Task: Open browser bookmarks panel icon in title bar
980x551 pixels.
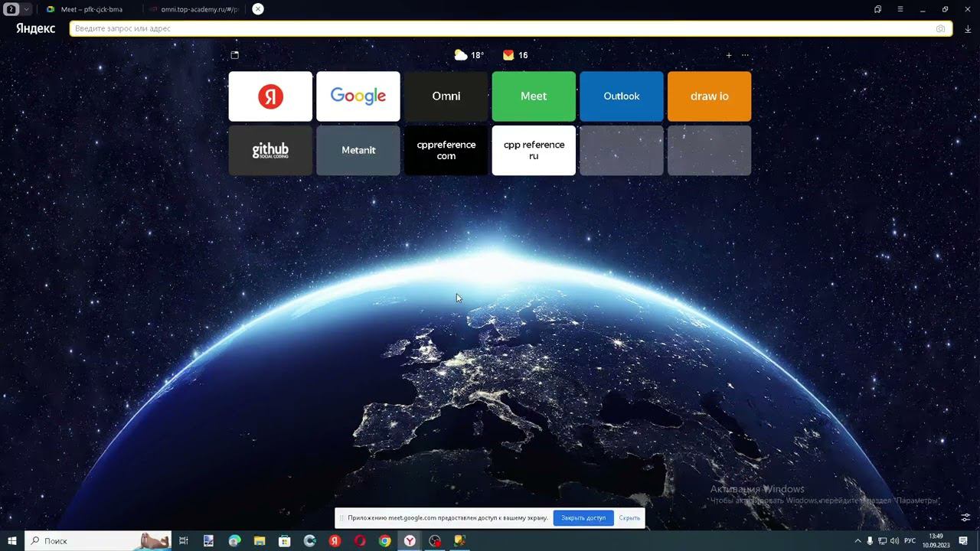Action: (x=877, y=9)
